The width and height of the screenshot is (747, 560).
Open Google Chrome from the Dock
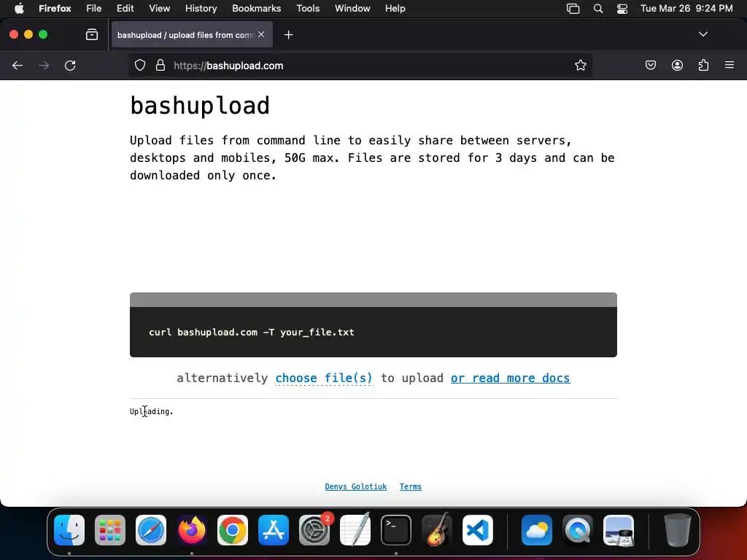pos(233,530)
